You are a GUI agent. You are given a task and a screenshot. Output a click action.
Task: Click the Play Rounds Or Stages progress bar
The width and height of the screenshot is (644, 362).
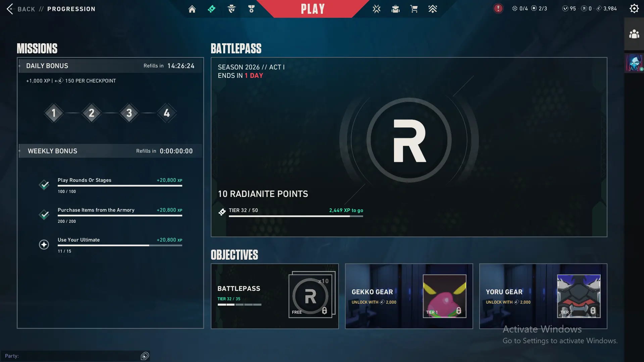click(x=120, y=186)
